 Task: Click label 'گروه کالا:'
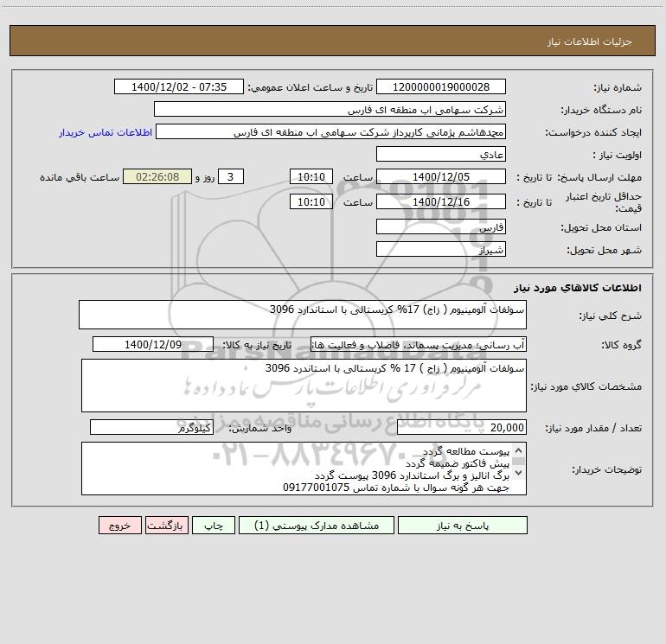[x=621, y=345]
